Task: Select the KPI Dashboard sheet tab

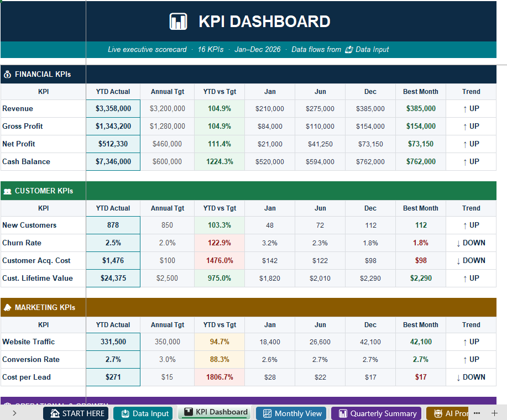Action: click(x=216, y=412)
